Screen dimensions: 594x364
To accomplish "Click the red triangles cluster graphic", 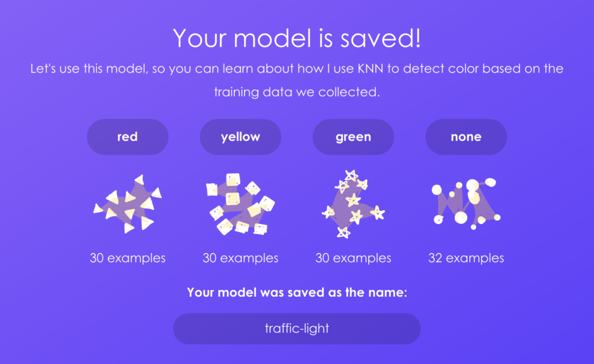I will click(128, 204).
